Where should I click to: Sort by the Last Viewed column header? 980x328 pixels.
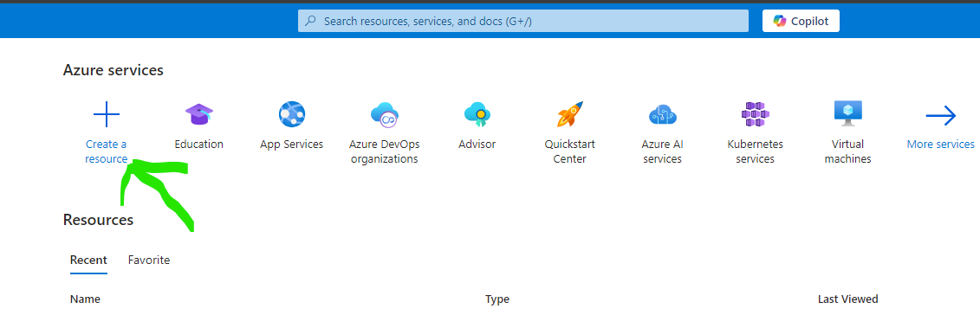click(848, 299)
